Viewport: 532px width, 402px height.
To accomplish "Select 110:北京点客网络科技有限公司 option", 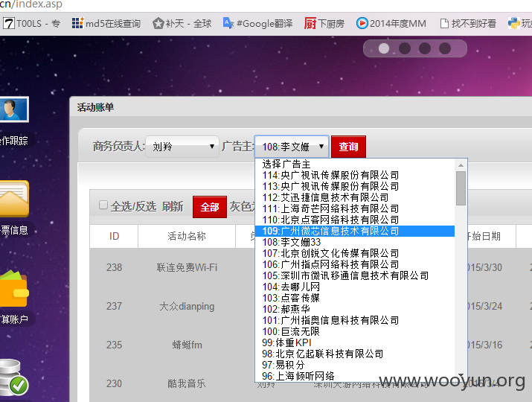I will 355,220.
